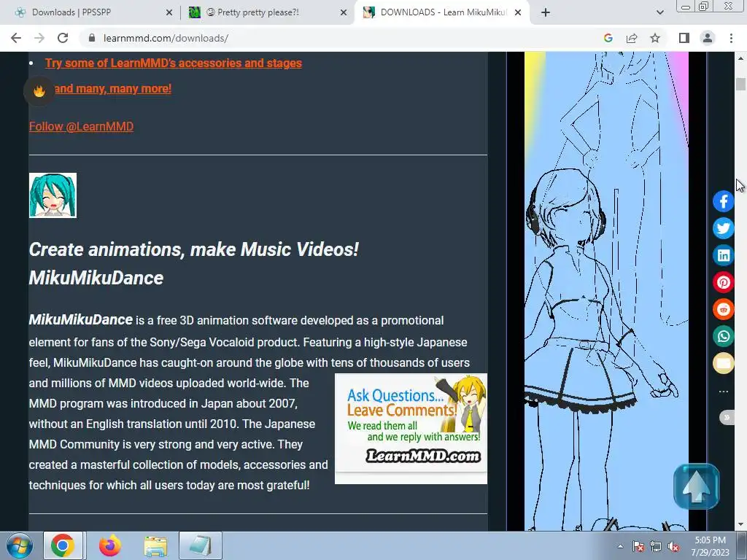The height and width of the screenshot is (560, 747).
Task: Open the clock showing 5:05 PM
Action: [x=710, y=546]
